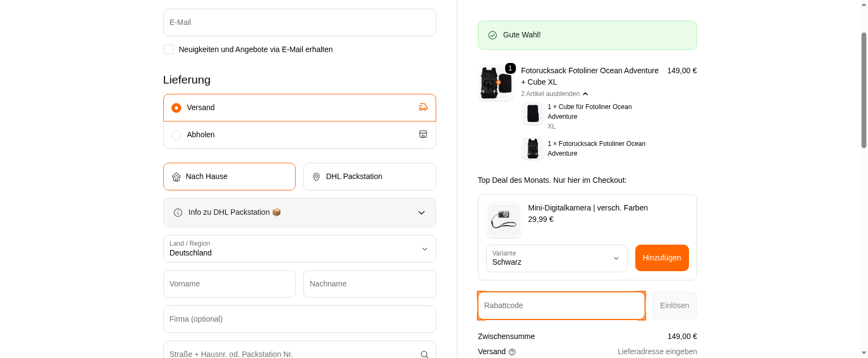This screenshot has width=868, height=358.
Task: Open the Land / Region dropdown
Action: [x=299, y=249]
